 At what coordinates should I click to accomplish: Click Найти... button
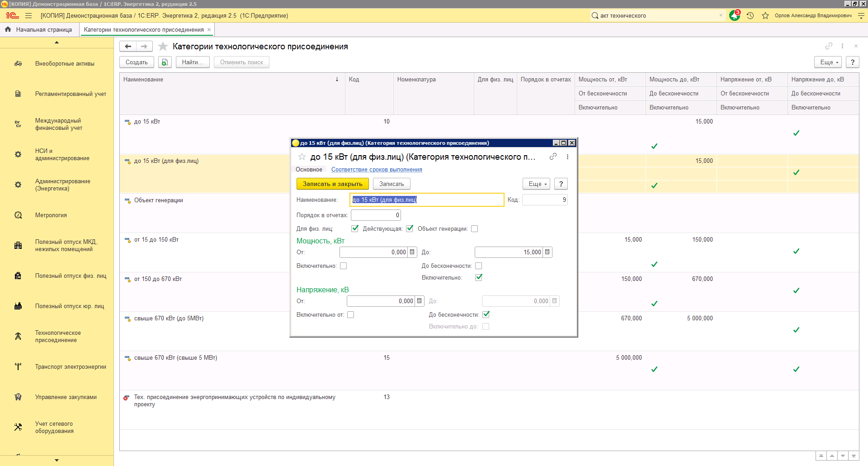193,62
